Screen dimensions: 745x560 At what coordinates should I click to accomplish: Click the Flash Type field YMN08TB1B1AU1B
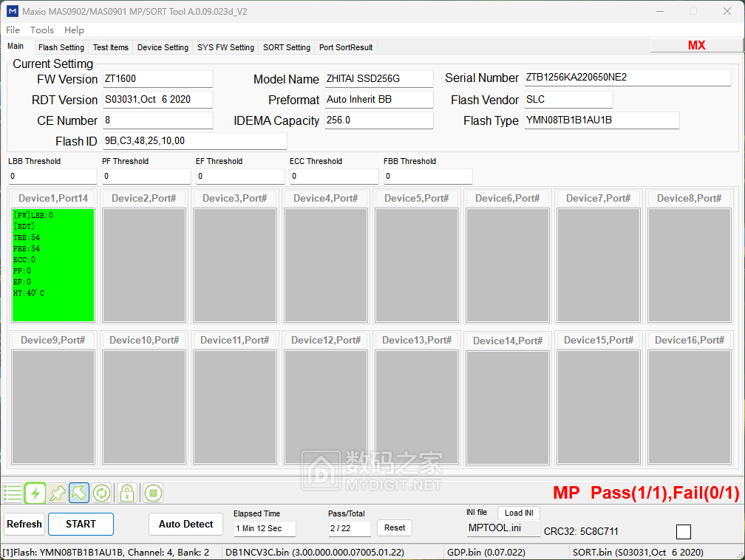tap(602, 120)
